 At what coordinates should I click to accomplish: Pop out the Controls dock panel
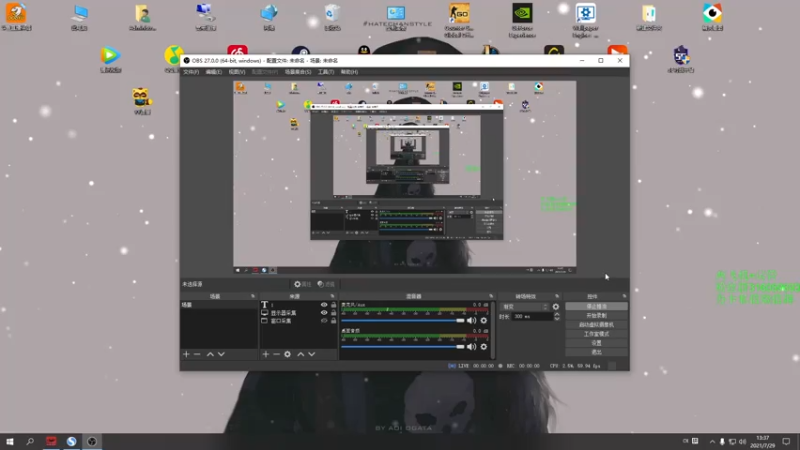tap(624, 296)
